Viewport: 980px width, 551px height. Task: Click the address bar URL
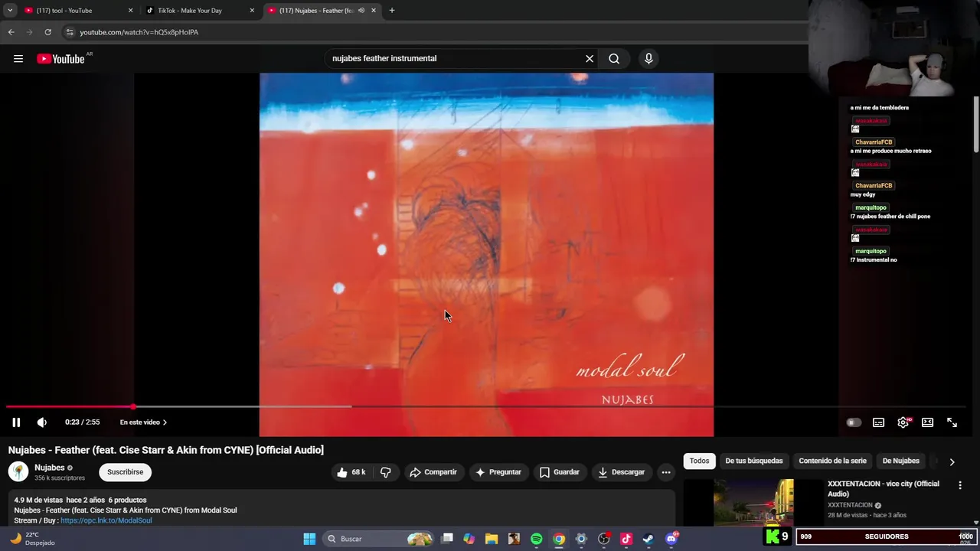(x=139, y=32)
